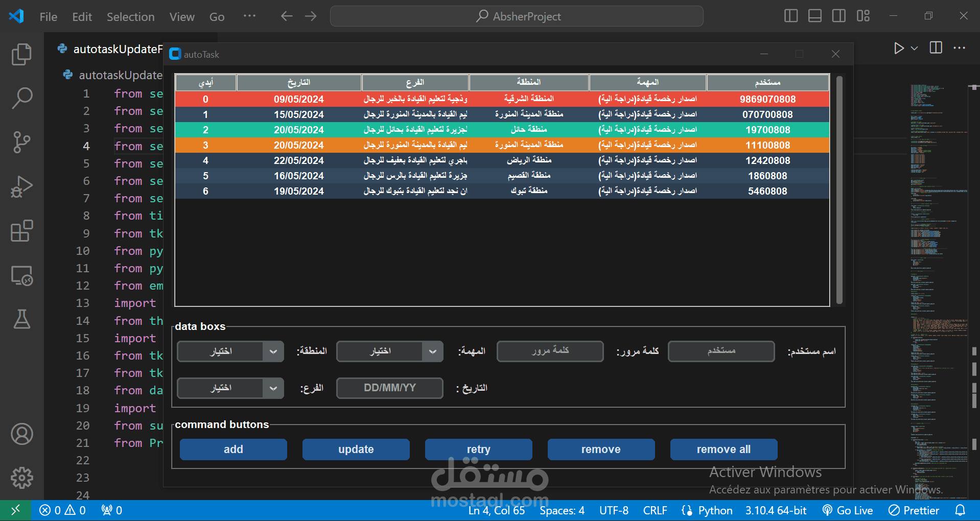Open the Testing panel
Viewport: 980px width, 521px height.
(21, 319)
